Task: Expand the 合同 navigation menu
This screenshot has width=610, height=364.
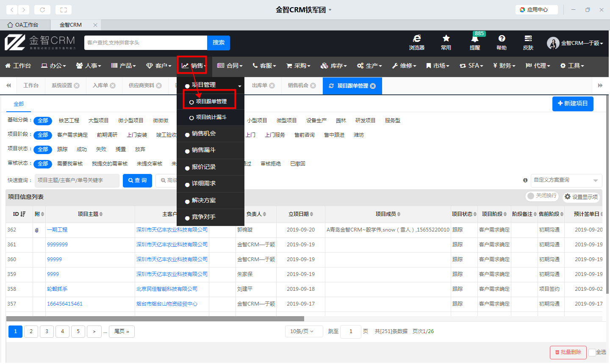Action: tap(230, 66)
